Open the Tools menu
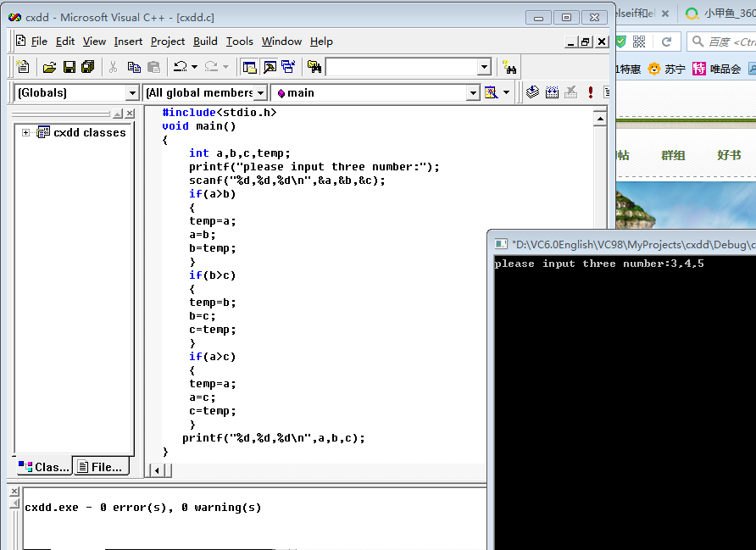The image size is (756, 550). (x=240, y=42)
